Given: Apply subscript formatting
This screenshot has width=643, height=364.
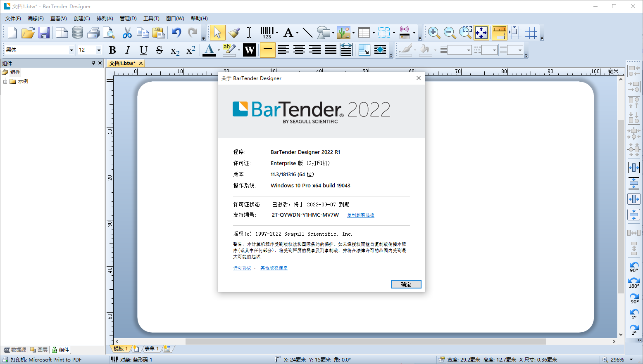Looking at the screenshot, I should [175, 50].
